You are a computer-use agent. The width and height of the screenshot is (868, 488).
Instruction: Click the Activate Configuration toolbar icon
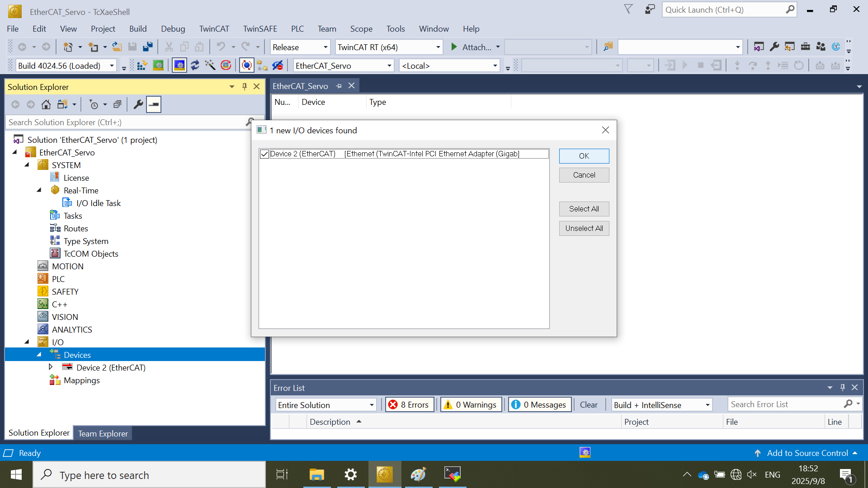click(x=142, y=66)
